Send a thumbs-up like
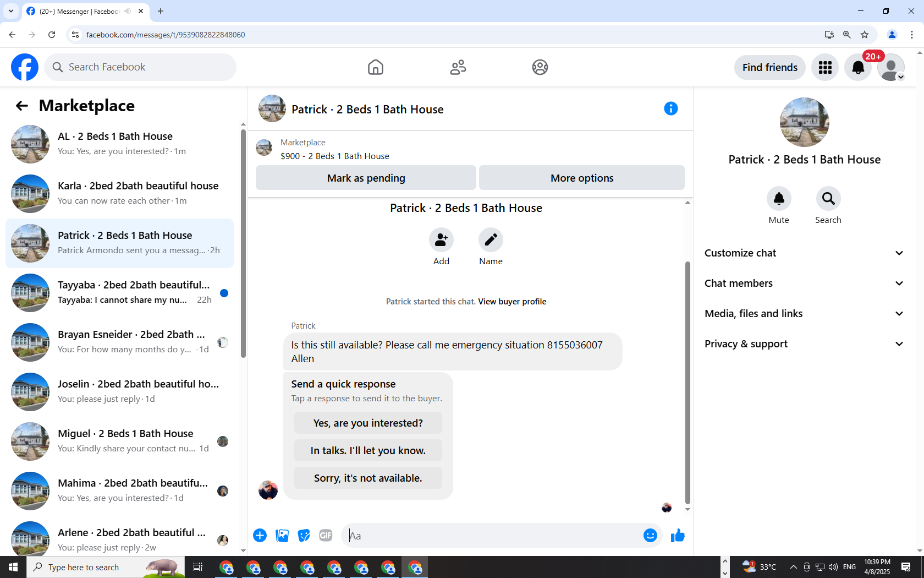The width and height of the screenshot is (924, 578). [678, 536]
